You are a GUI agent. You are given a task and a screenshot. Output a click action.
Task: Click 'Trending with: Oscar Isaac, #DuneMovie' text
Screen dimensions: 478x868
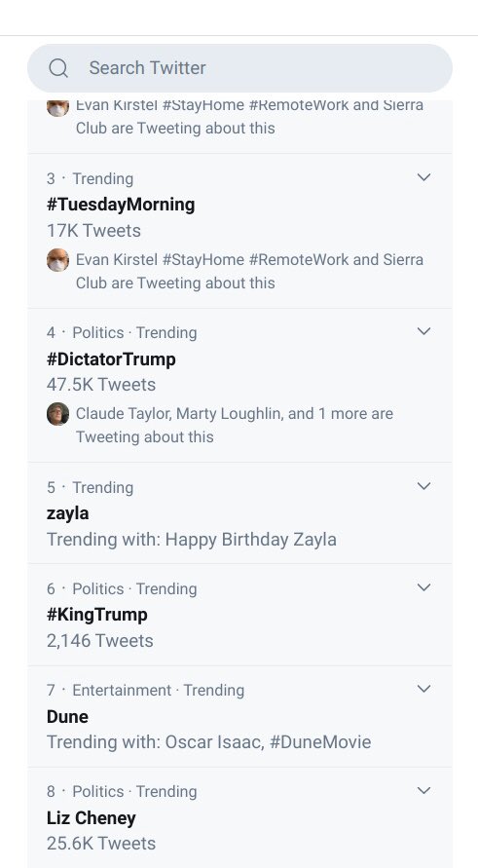coord(208,741)
